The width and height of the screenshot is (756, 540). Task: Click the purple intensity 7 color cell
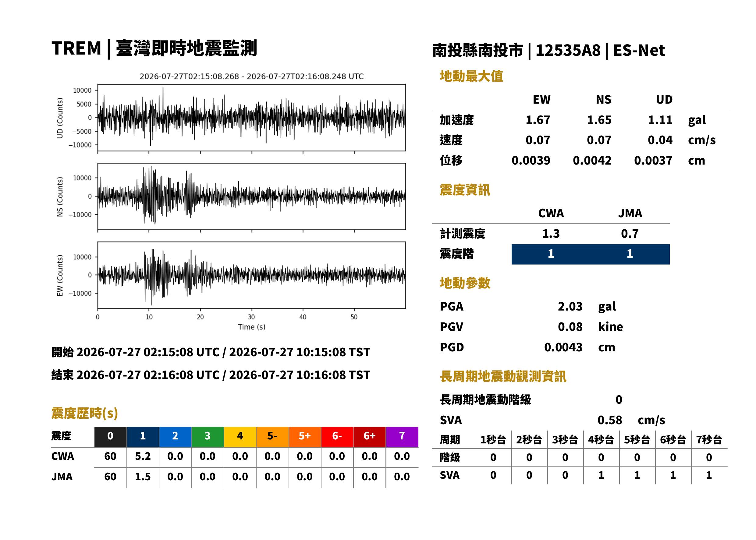(402, 437)
